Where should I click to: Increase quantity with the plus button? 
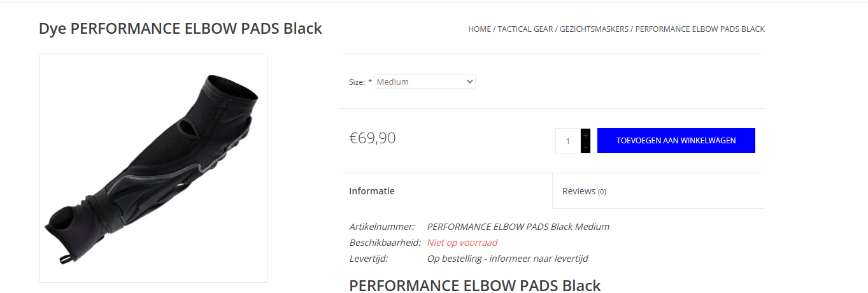pyautogui.click(x=585, y=135)
